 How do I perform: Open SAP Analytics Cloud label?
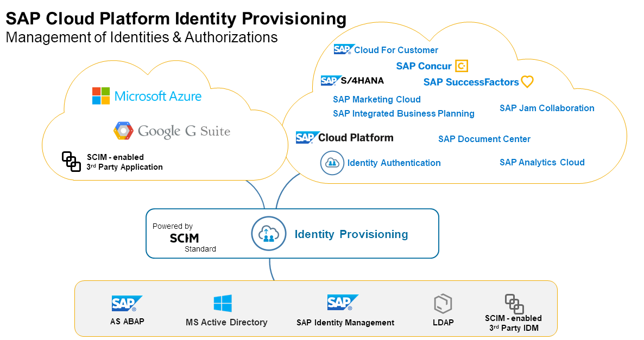tap(542, 162)
